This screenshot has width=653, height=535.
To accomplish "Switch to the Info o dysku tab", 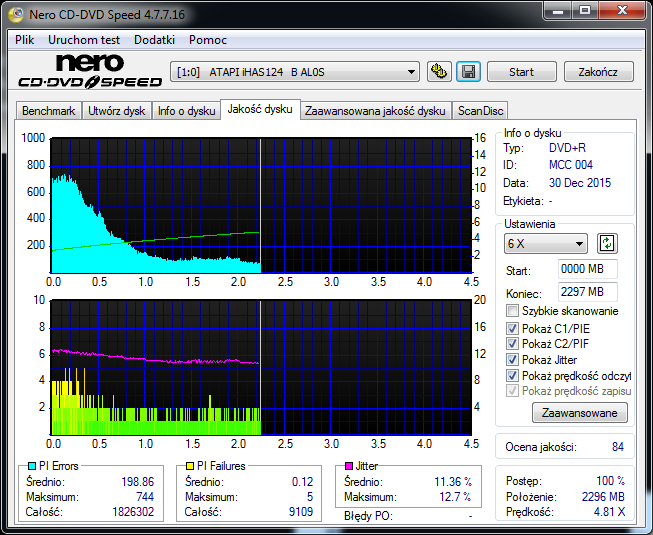I will tap(186, 111).
